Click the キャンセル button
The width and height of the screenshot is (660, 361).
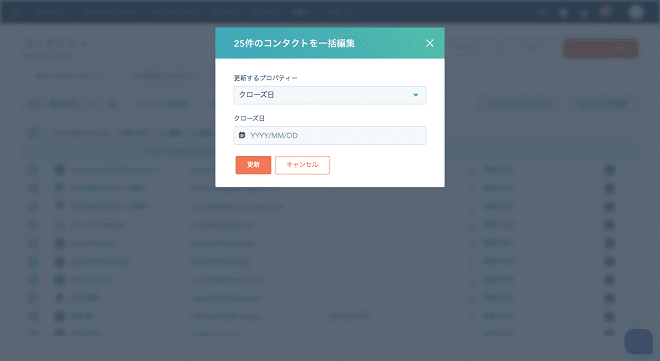[302, 165]
